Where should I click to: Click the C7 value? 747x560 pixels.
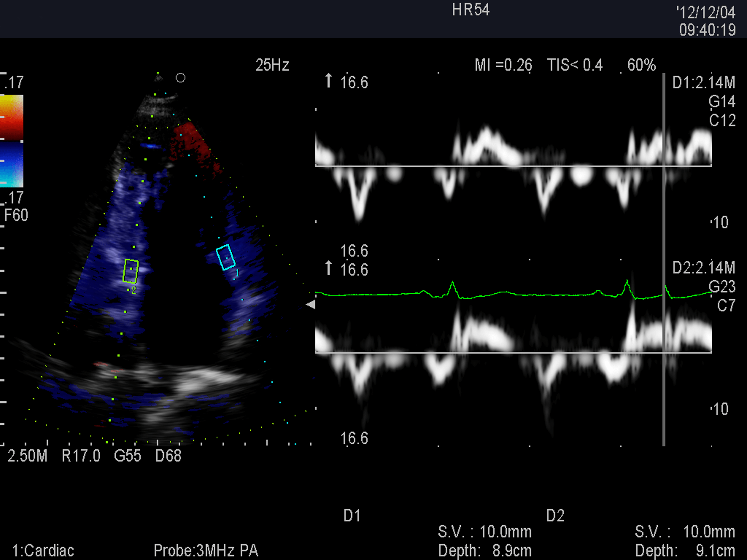(726, 306)
